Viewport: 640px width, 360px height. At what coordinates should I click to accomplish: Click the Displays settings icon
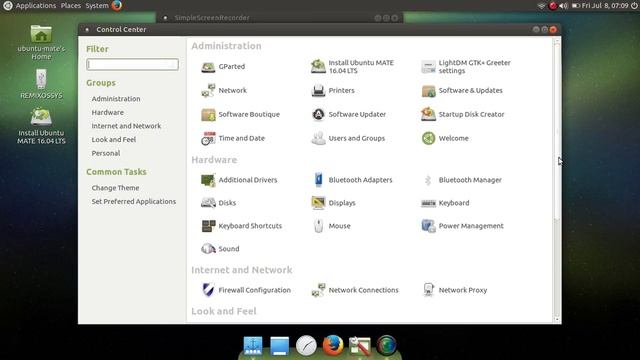coord(318,203)
